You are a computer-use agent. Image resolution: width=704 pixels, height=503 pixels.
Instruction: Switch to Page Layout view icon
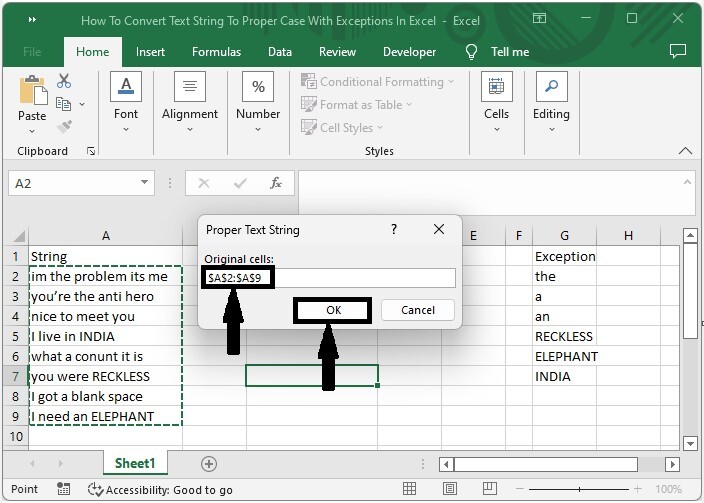pos(449,488)
